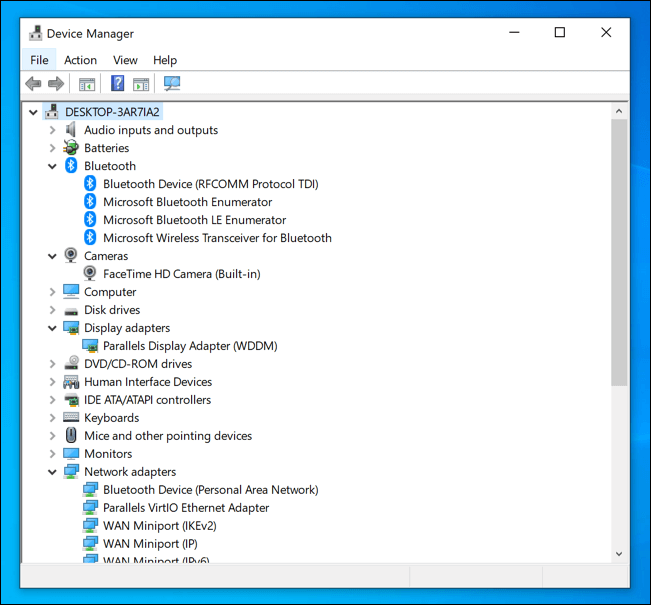Expand Mice and other pointing devices
The height and width of the screenshot is (605, 651).
click(52, 436)
